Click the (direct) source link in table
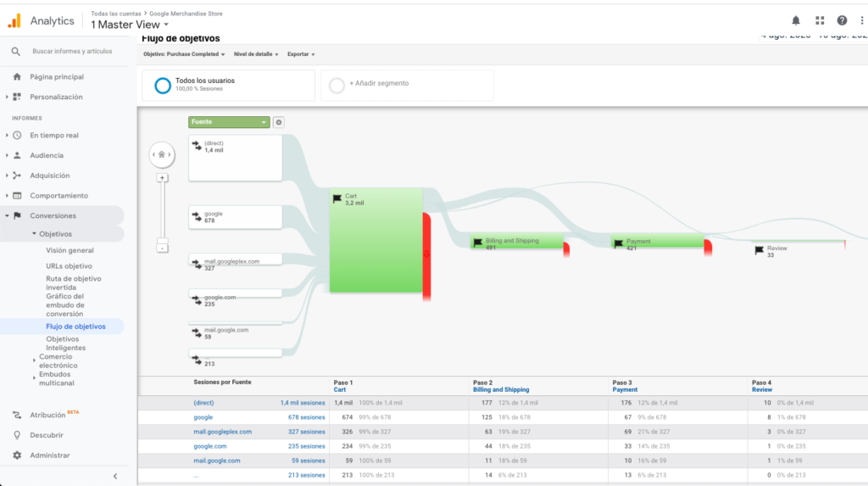The height and width of the screenshot is (486, 868). coord(203,403)
